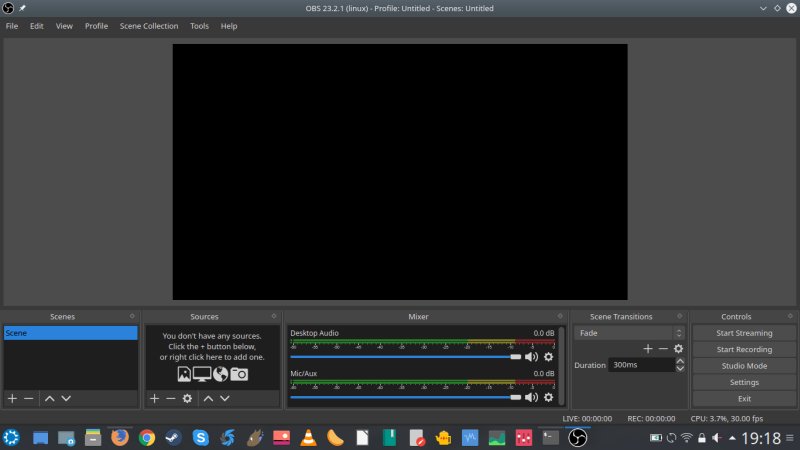Image resolution: width=800 pixels, height=450 pixels.
Task: Open Desktop Audio settings gear
Action: 548,357
